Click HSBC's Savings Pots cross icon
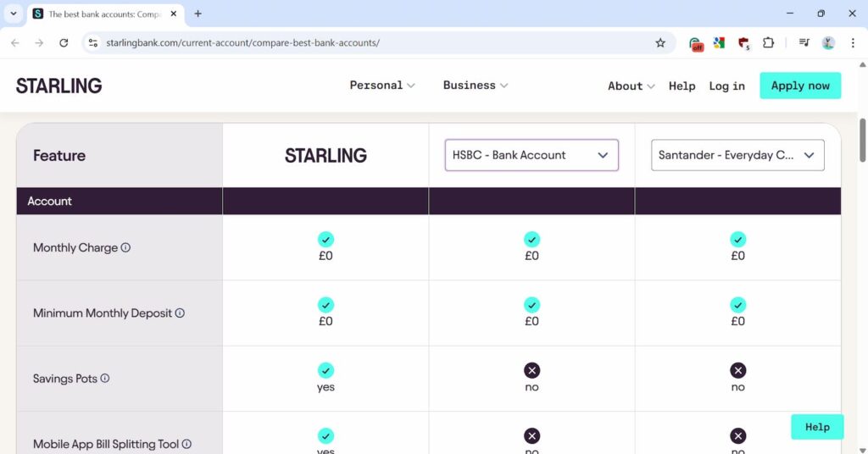 [x=532, y=370]
